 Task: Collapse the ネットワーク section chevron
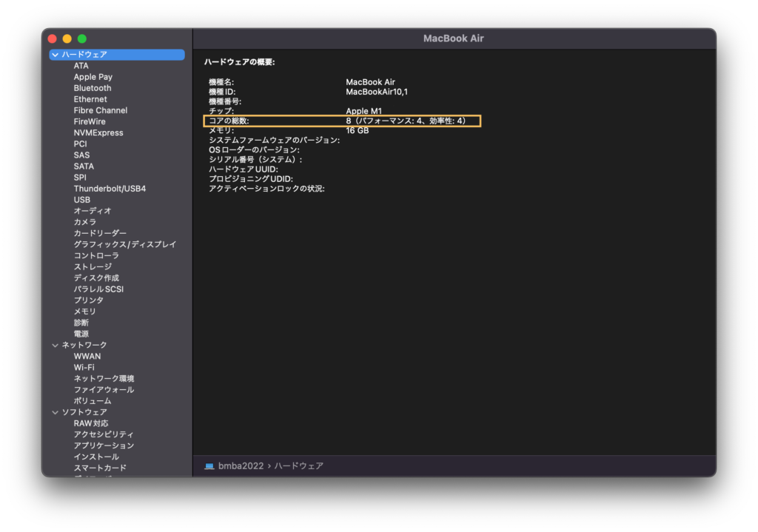(55, 345)
